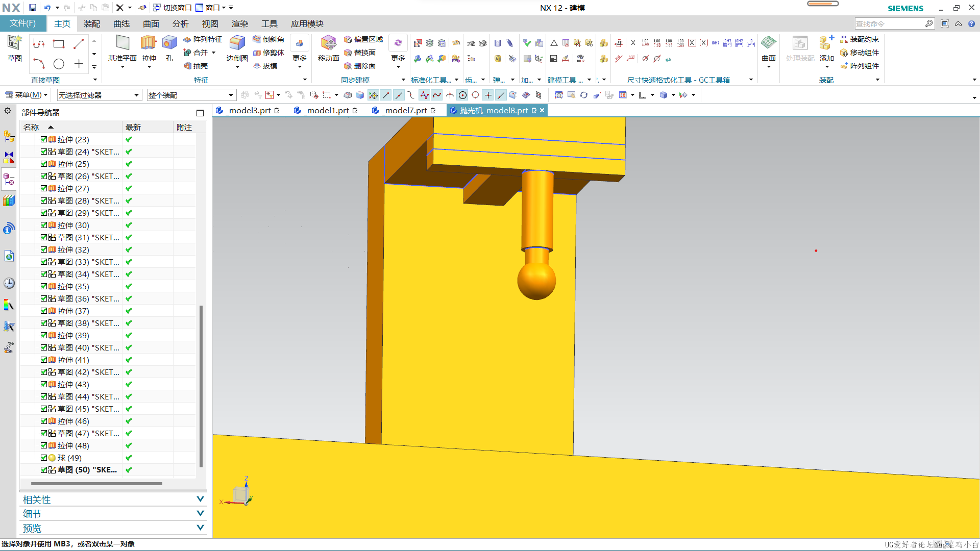The width and height of the screenshot is (980, 551).
Task: Select the 替换面 replace face tool
Action: (360, 53)
